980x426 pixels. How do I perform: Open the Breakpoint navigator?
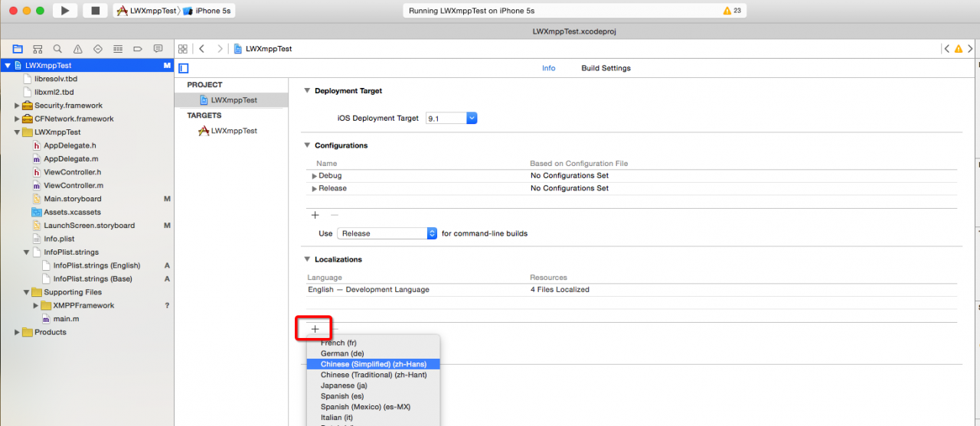(138, 48)
